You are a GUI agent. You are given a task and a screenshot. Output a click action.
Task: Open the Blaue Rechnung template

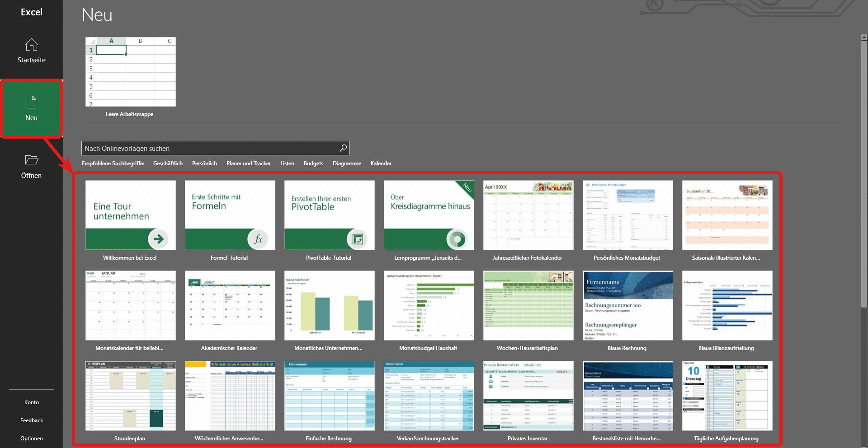pyautogui.click(x=627, y=306)
